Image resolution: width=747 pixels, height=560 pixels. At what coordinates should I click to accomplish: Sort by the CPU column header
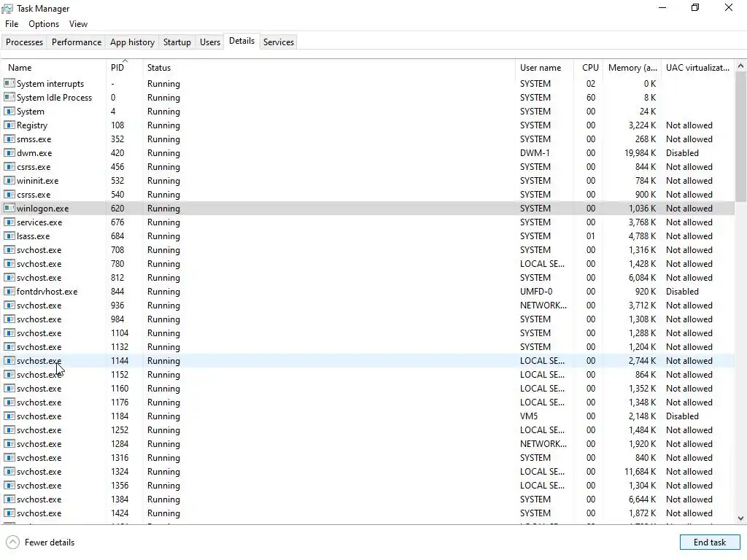(x=589, y=68)
